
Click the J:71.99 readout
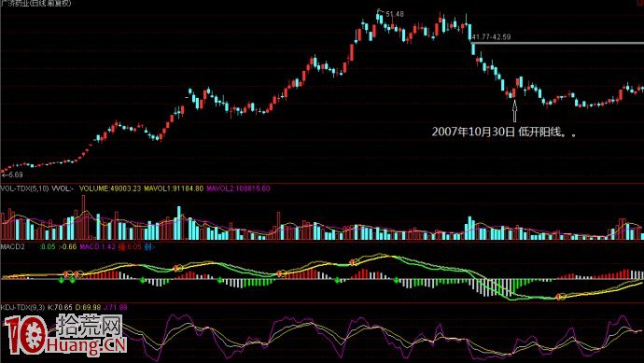[x=116, y=307]
